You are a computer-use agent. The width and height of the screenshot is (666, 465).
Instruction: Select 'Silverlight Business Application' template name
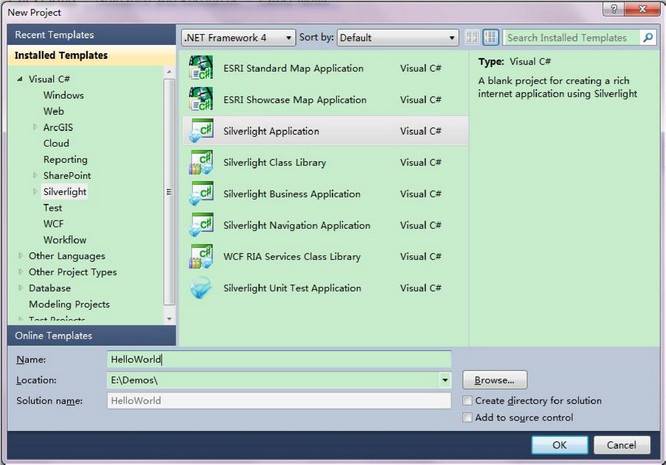coord(292,194)
